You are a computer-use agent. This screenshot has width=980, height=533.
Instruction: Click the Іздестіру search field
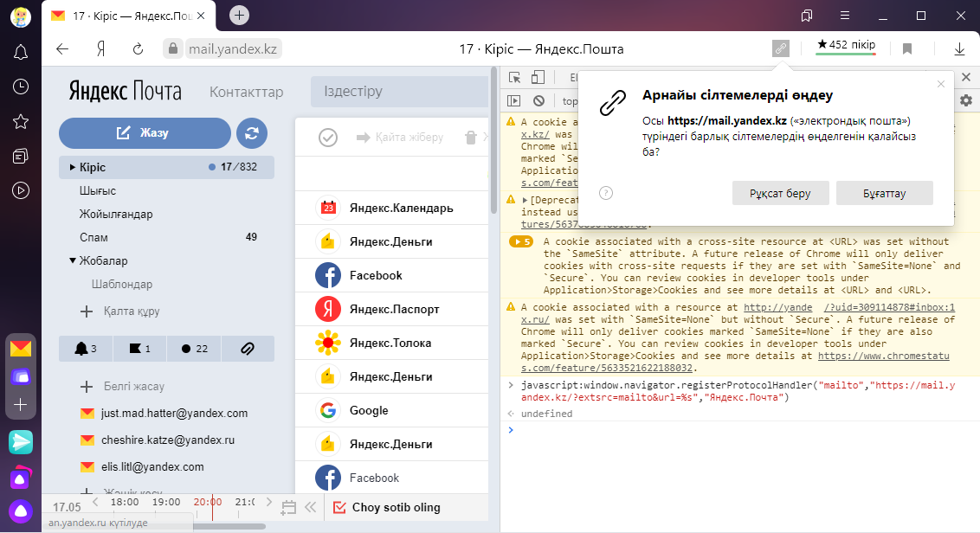tap(399, 91)
